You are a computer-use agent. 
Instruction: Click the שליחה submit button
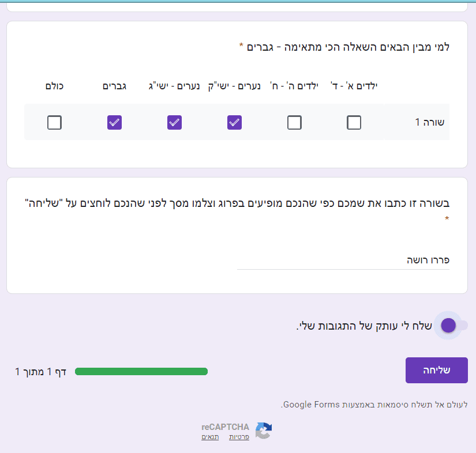point(436,370)
